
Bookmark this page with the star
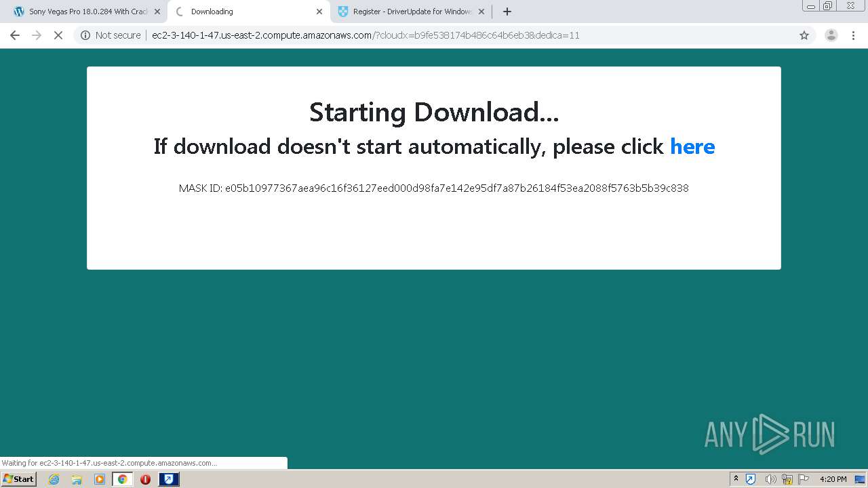click(804, 35)
